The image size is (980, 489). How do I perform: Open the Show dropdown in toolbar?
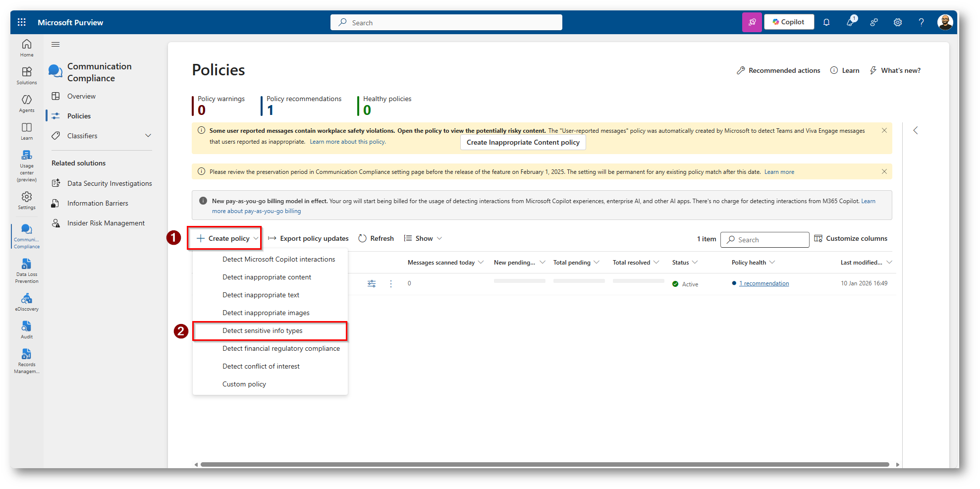click(423, 239)
